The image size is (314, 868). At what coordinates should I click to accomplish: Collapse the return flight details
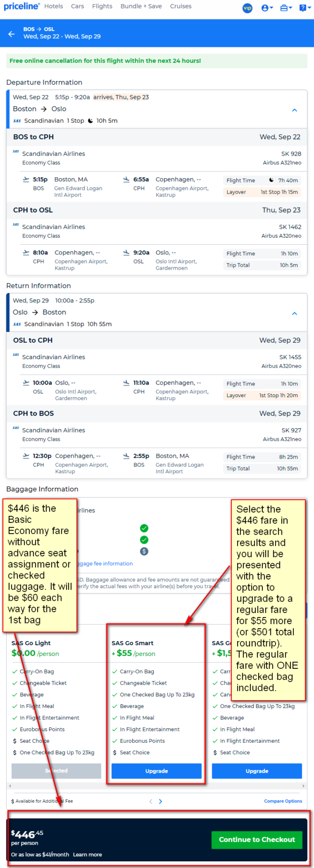point(294,314)
